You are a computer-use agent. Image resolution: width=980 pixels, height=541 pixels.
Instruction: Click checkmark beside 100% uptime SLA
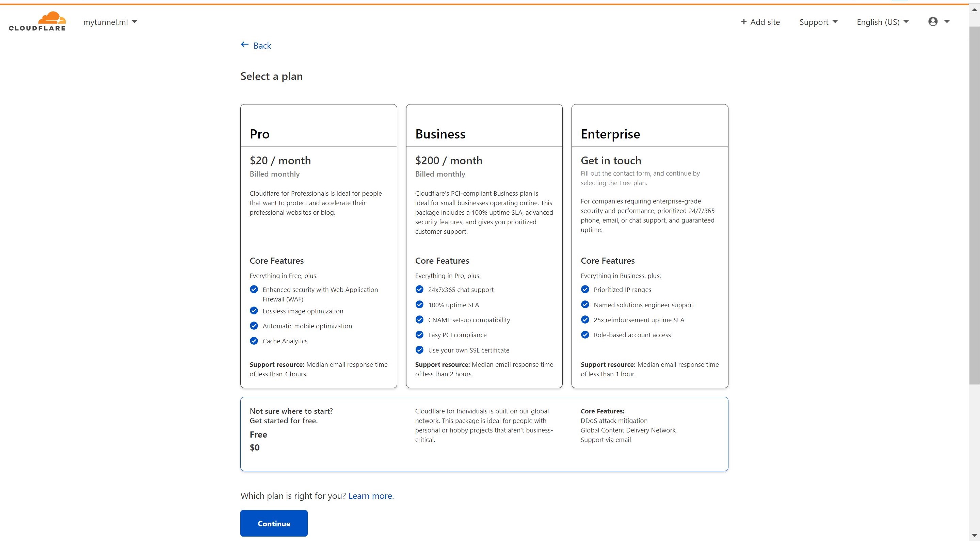419,305
